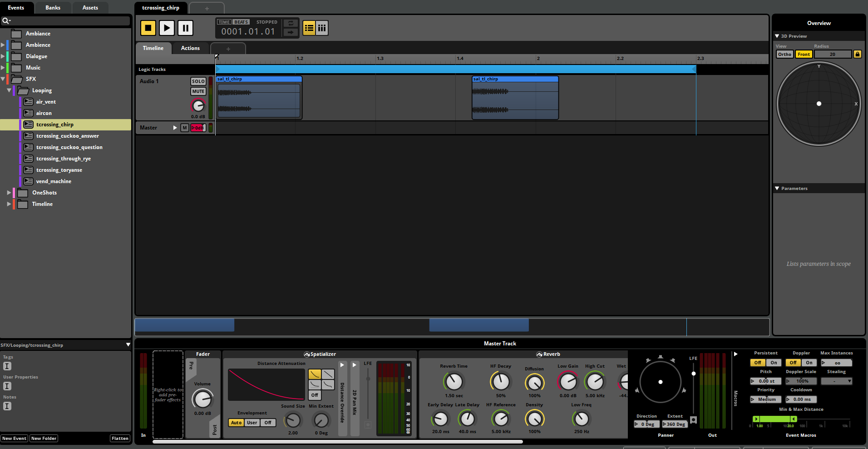Set Envelopment to Auto
This screenshot has width=868, height=449.
(236, 423)
